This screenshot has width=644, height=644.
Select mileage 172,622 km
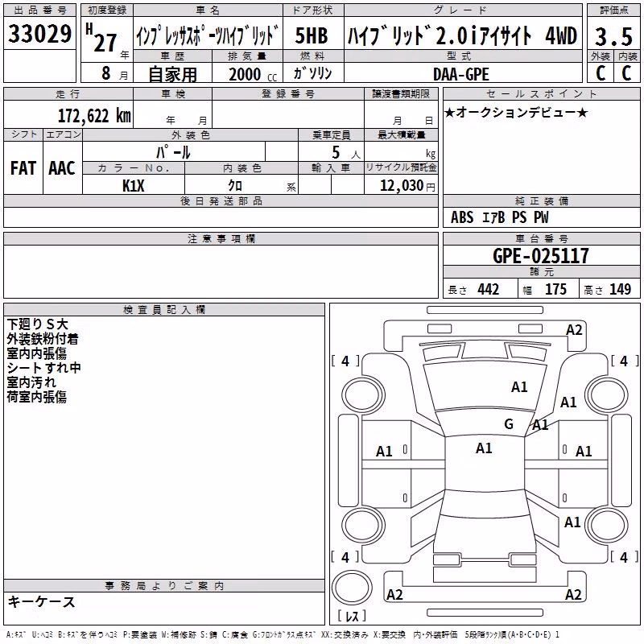click(94, 116)
